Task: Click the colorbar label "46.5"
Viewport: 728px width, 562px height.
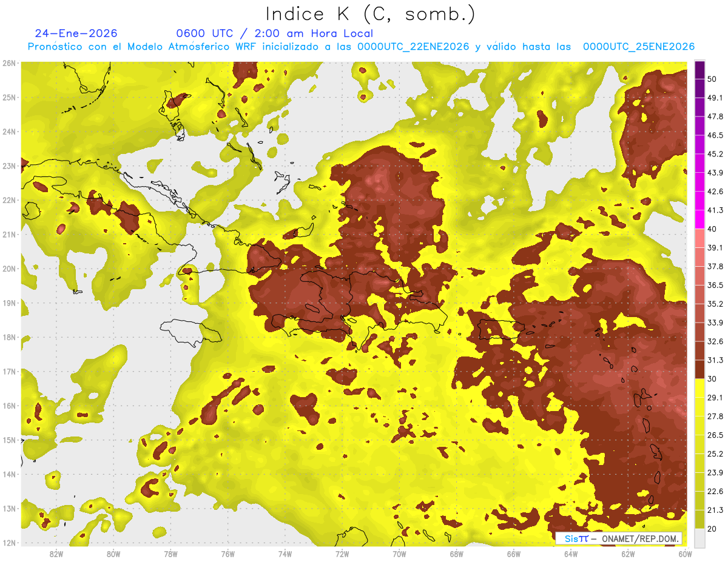Action: point(715,135)
